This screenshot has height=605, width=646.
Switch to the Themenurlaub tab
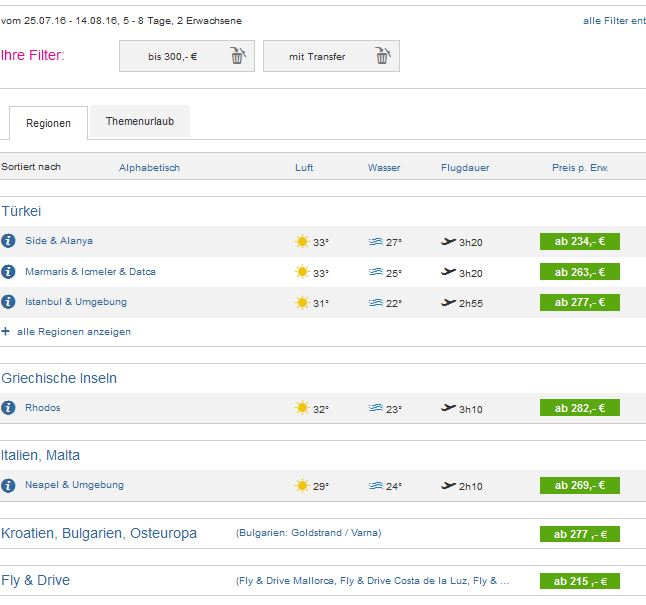pyautogui.click(x=140, y=121)
